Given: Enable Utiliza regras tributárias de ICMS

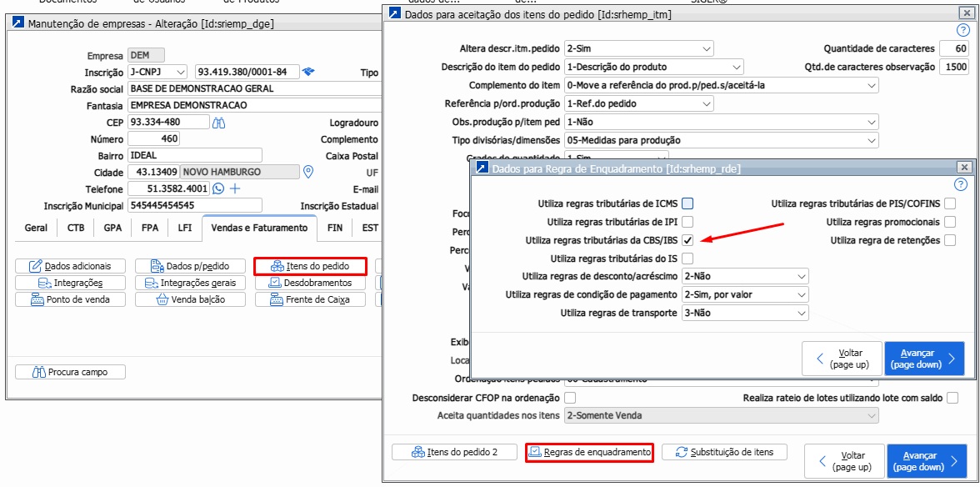Looking at the screenshot, I should coord(688,203).
